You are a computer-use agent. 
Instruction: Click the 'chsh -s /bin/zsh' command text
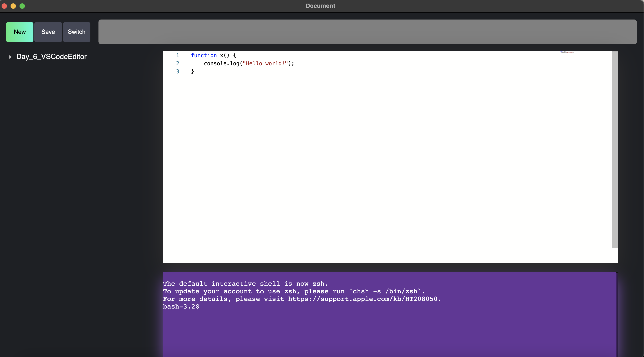tap(385, 291)
